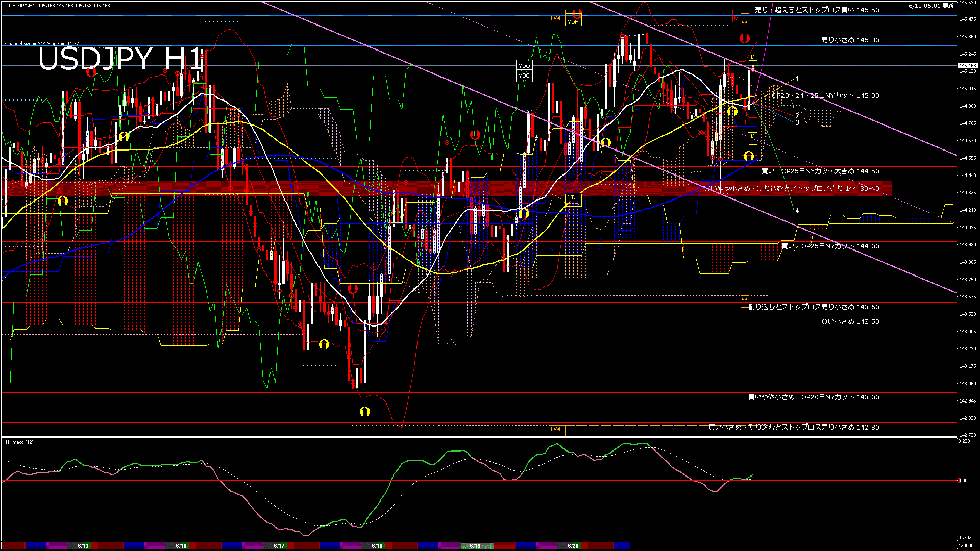Click the current price tag 145.168
This screenshot has width=980, height=551.
click(x=968, y=66)
